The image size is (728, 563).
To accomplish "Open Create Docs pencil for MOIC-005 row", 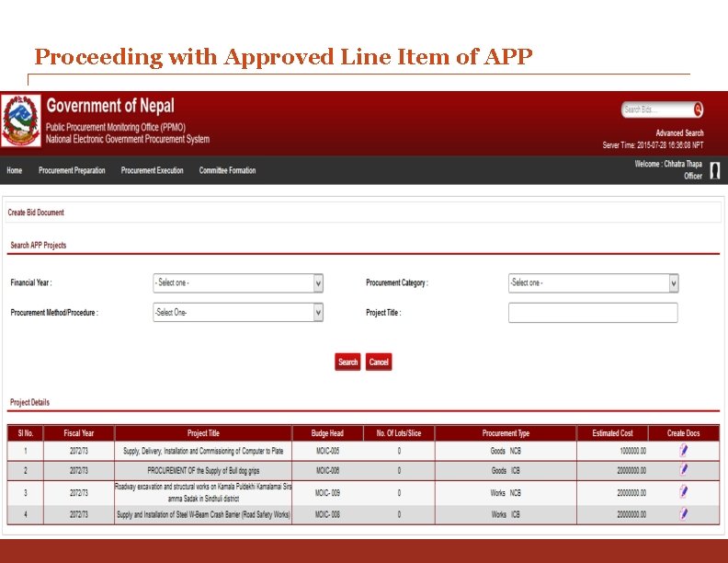I will (684, 451).
